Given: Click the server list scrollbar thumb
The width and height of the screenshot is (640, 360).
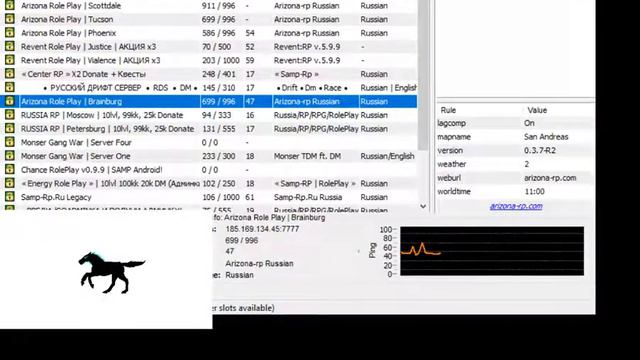Looking at the screenshot, I should point(423,76).
